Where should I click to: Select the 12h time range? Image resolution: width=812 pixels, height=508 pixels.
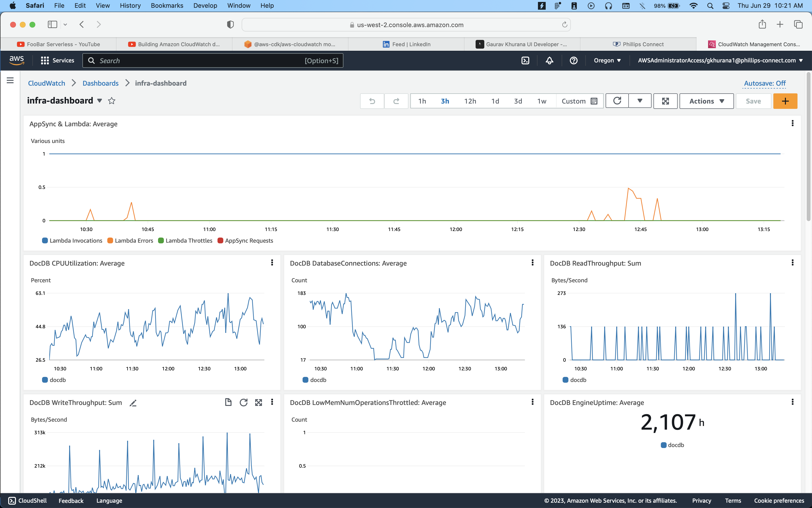point(470,101)
